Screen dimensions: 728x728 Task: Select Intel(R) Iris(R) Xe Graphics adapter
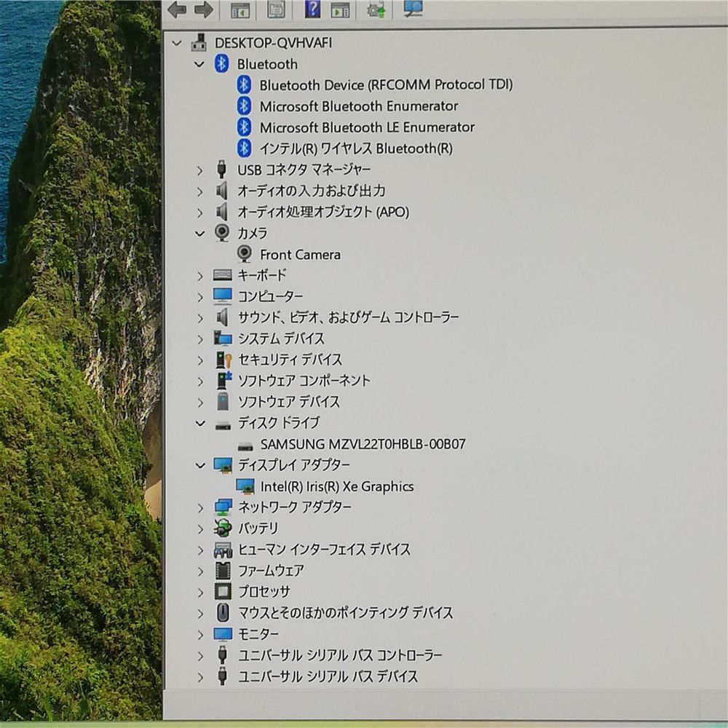tap(337, 486)
